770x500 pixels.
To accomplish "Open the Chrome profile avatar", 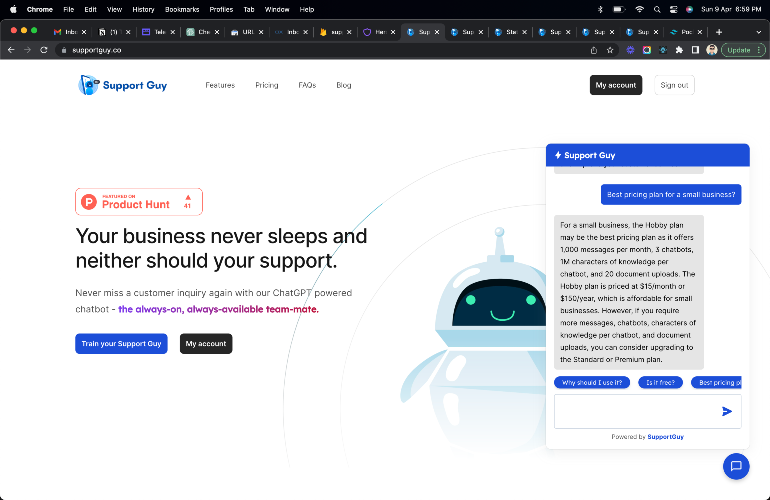I will tap(712, 50).
